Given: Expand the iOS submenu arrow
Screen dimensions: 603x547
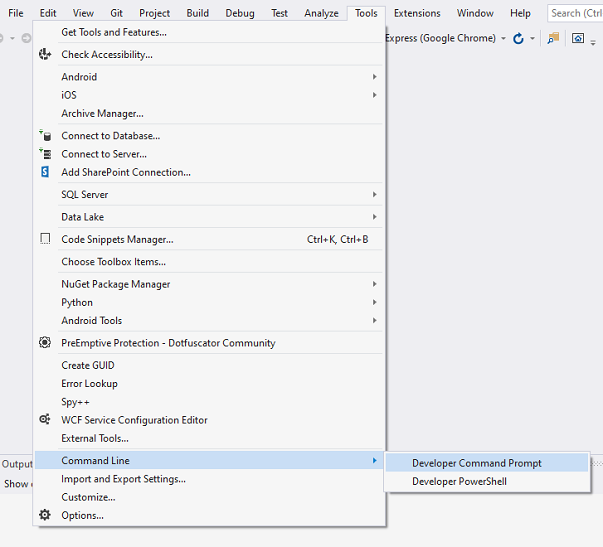Looking at the screenshot, I should [x=374, y=95].
